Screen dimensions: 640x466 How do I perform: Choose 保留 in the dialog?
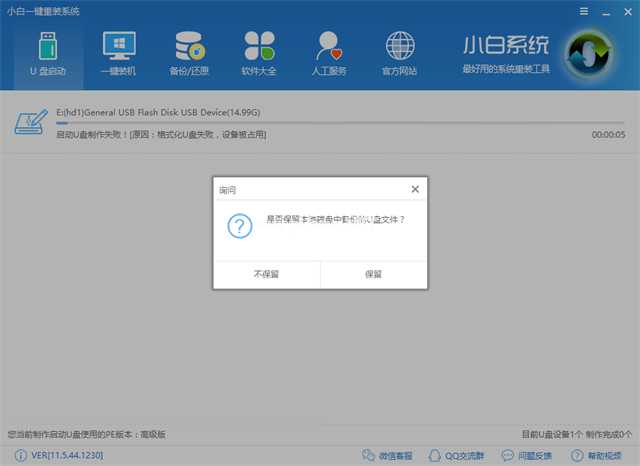click(x=373, y=274)
